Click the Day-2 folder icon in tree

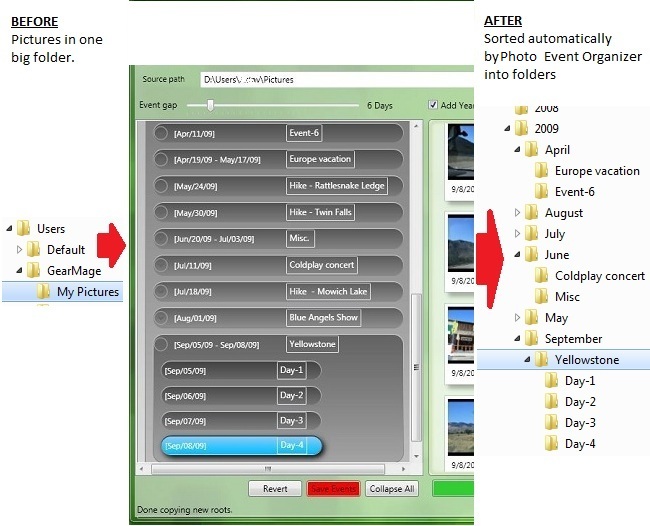tap(551, 401)
